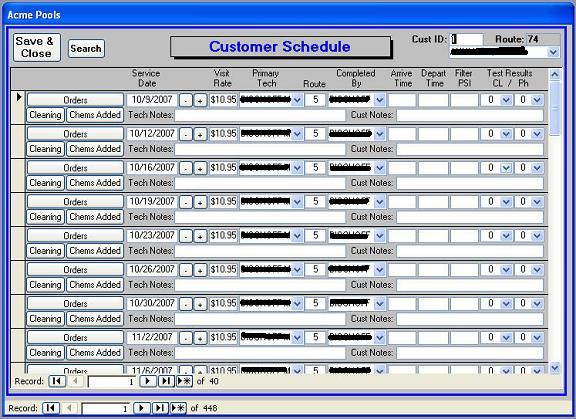Click plus button on 10/9/2007 row

[x=200, y=100]
